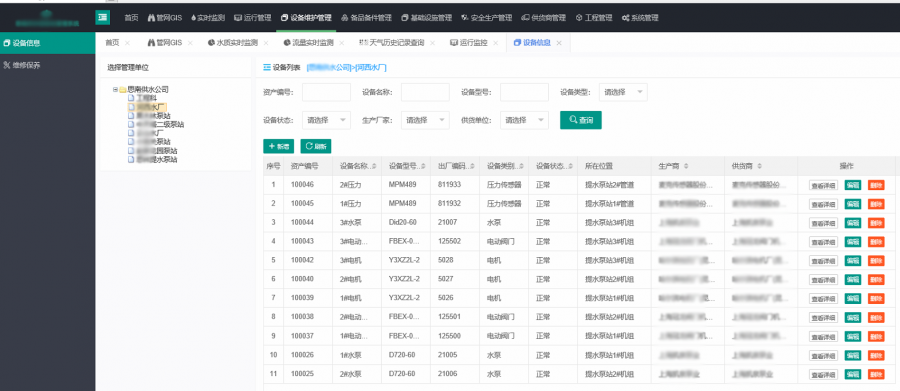
Task: Open the 供货商管理 top navigation menu
Action: 544,18
